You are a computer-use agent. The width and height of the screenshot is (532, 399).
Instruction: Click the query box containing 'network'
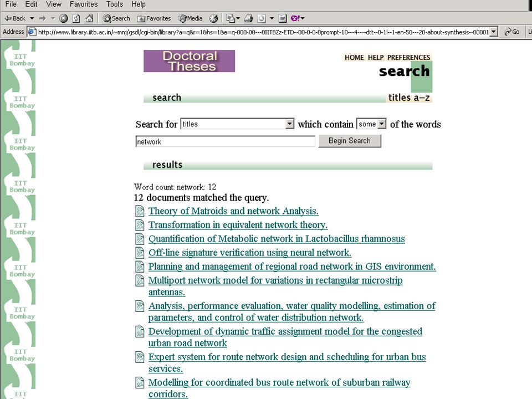[x=226, y=141]
